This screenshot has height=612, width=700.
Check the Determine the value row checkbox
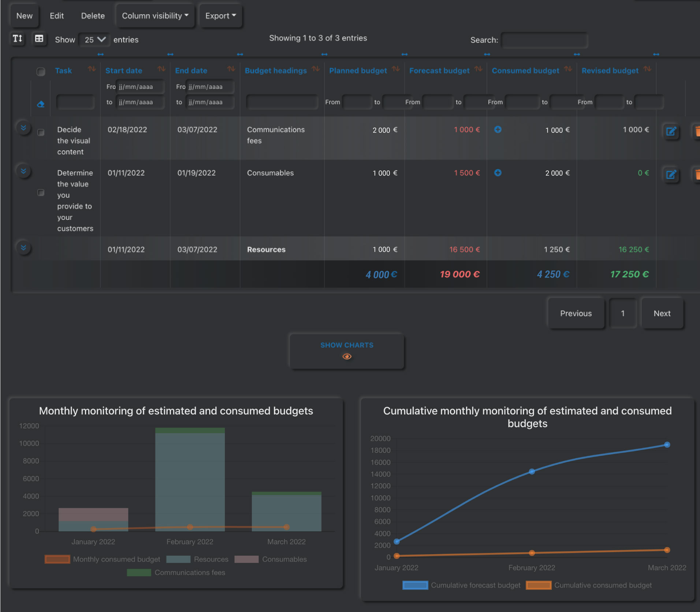[x=41, y=192]
